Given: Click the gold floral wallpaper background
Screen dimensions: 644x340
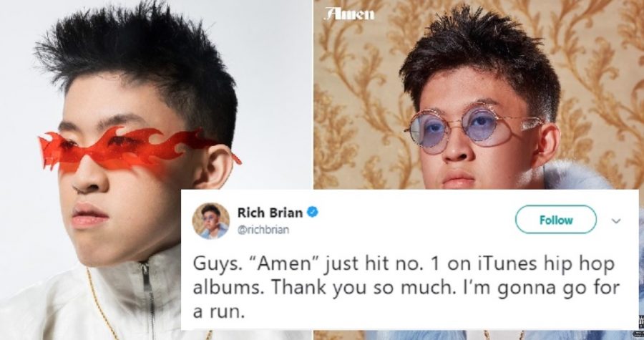Looking at the screenshot, I should 357,102.
